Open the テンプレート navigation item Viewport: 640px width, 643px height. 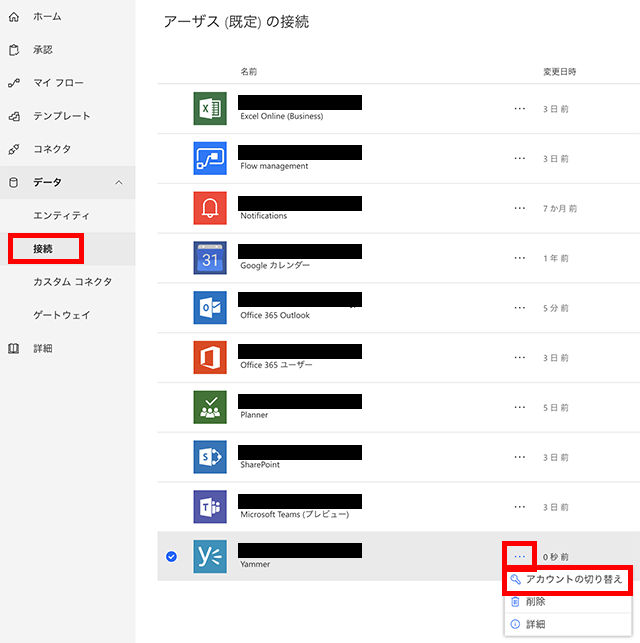tap(68, 116)
